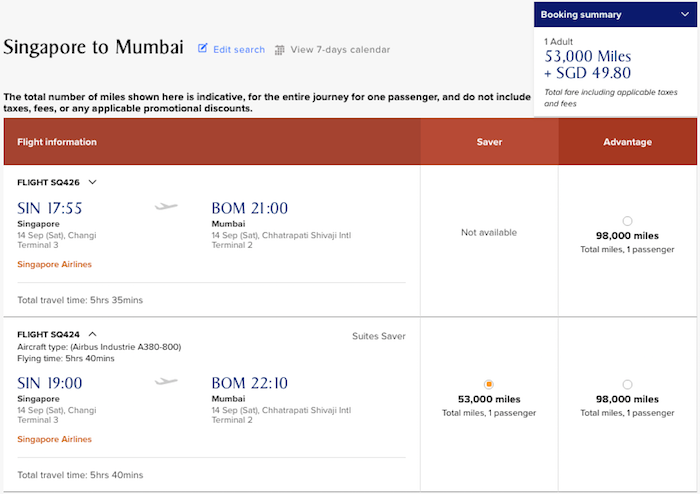Click the 53,000 Miles booking summary total
This screenshot has height=494, width=700.
pyautogui.click(x=588, y=56)
